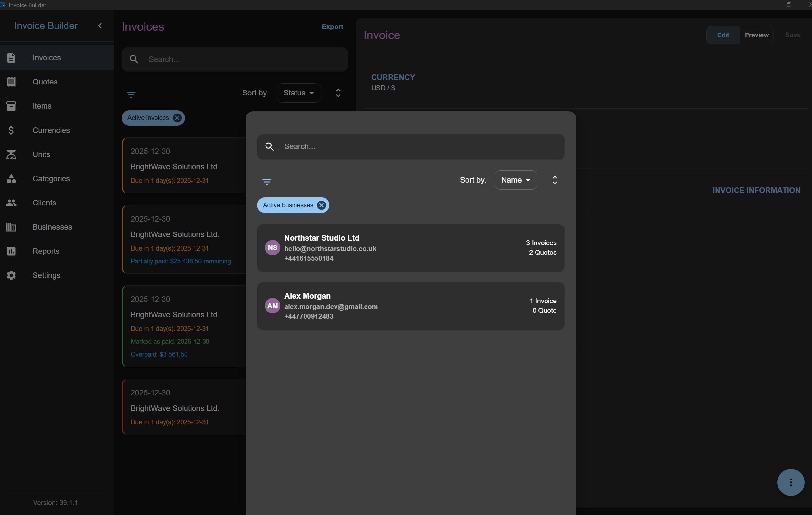Open Items in the sidebar

click(57, 106)
